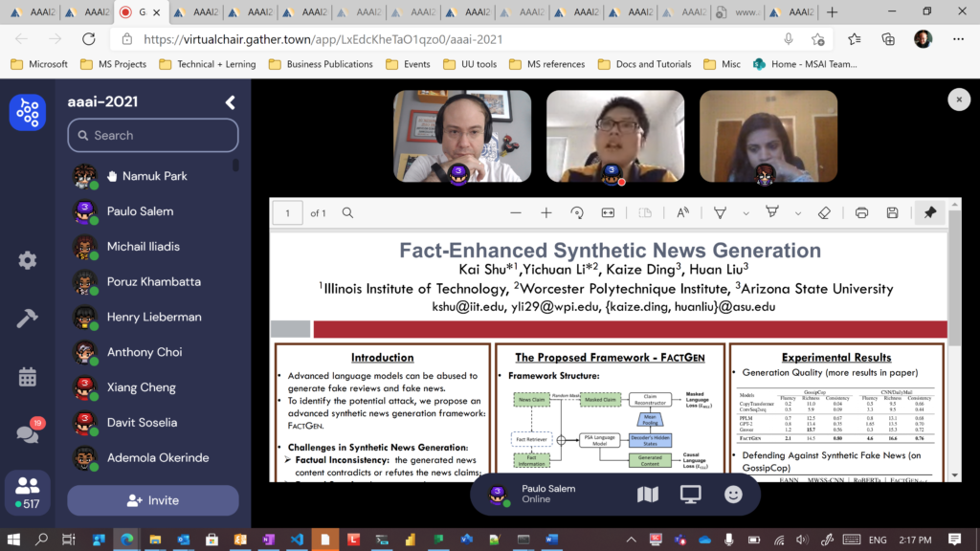Select Poruz Khambatta in participant list

[153, 282]
